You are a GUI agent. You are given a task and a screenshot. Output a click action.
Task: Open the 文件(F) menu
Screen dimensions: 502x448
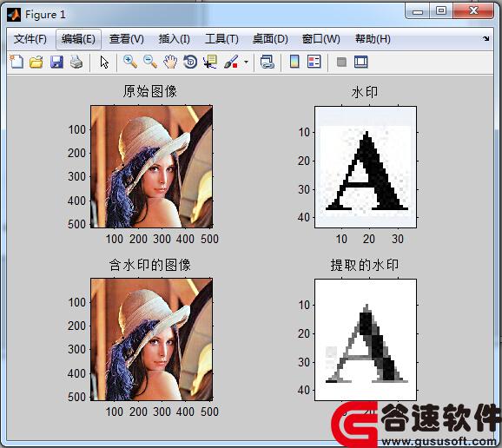[30, 39]
